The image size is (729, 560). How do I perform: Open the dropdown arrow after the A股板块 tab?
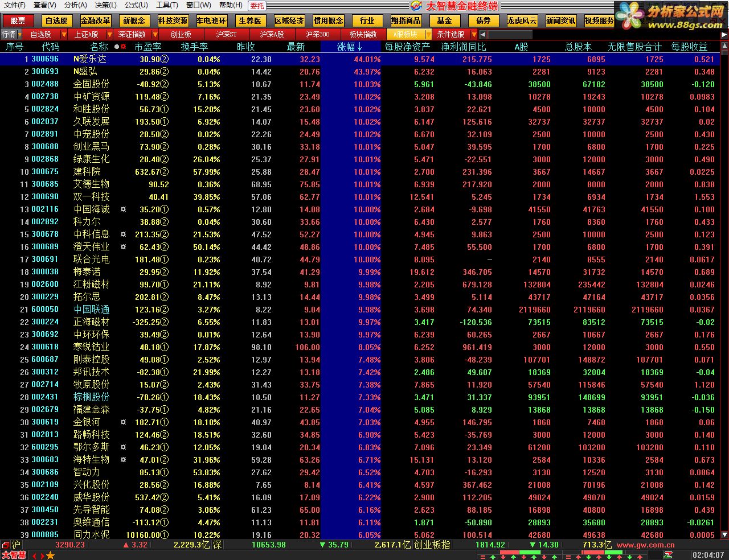pos(428,35)
